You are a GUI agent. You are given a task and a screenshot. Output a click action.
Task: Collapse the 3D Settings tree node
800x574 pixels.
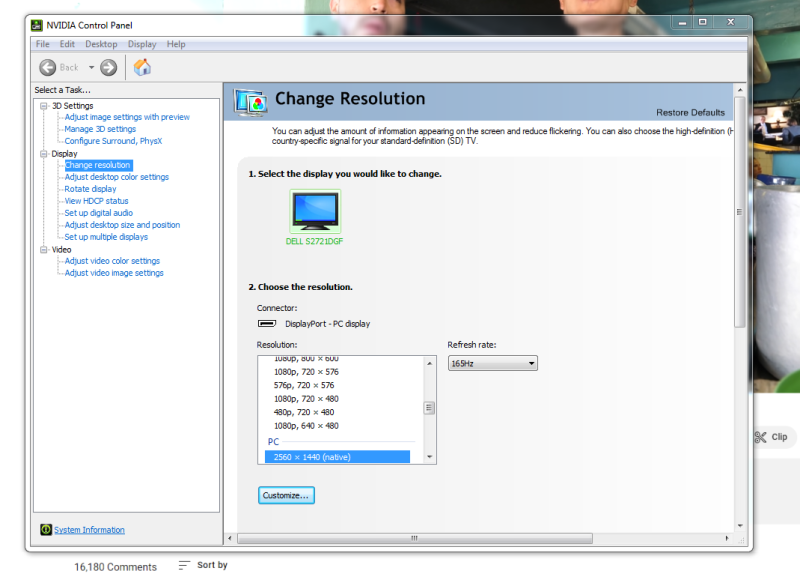coord(44,105)
